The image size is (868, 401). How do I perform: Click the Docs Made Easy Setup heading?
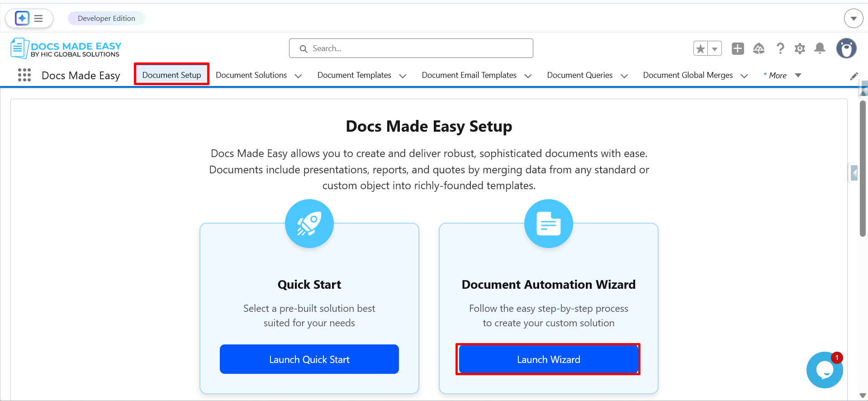pos(429,126)
